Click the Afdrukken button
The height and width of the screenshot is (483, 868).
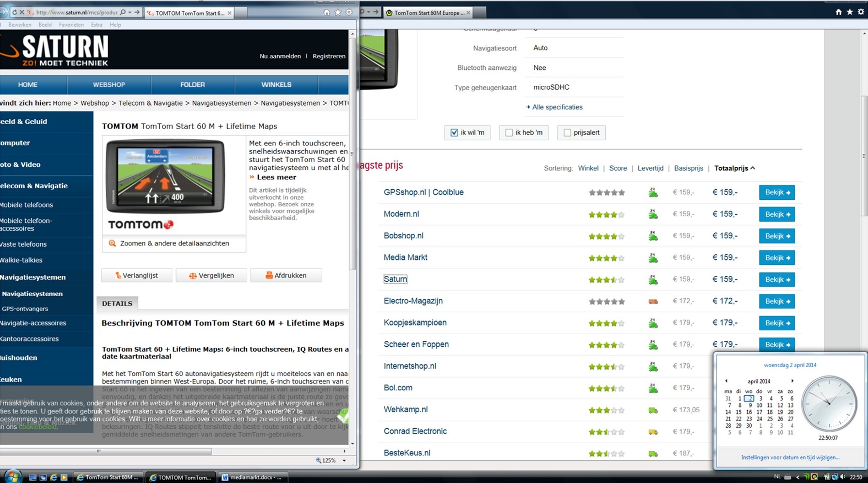click(x=286, y=275)
